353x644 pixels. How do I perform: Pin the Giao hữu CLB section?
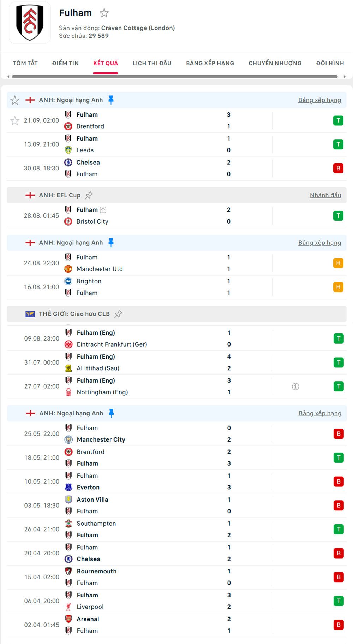click(118, 314)
